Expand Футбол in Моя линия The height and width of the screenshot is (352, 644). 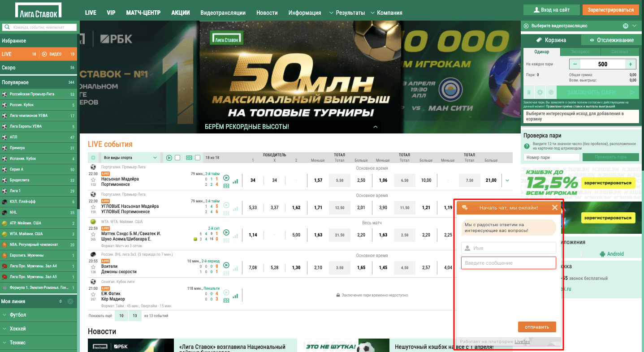click(39, 315)
